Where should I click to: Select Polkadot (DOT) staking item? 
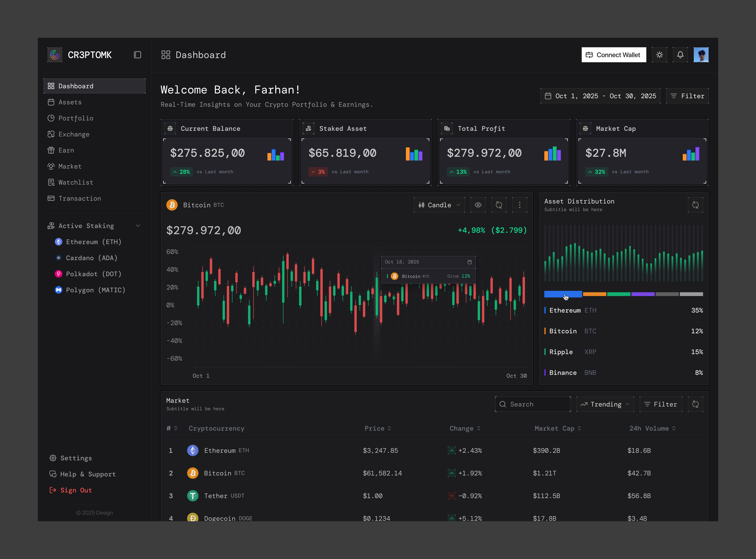tap(88, 274)
